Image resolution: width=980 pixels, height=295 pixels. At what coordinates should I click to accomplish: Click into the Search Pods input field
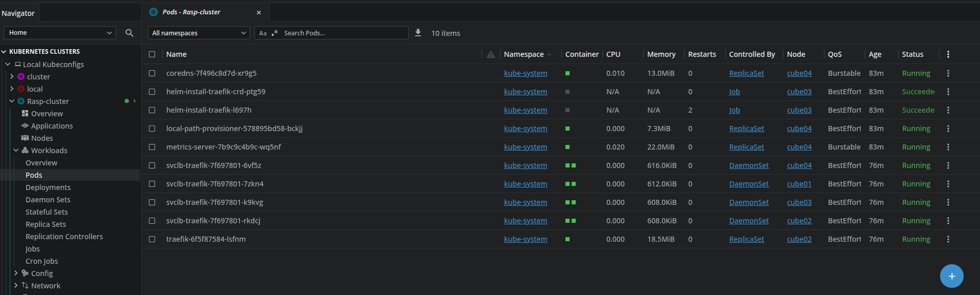click(343, 33)
